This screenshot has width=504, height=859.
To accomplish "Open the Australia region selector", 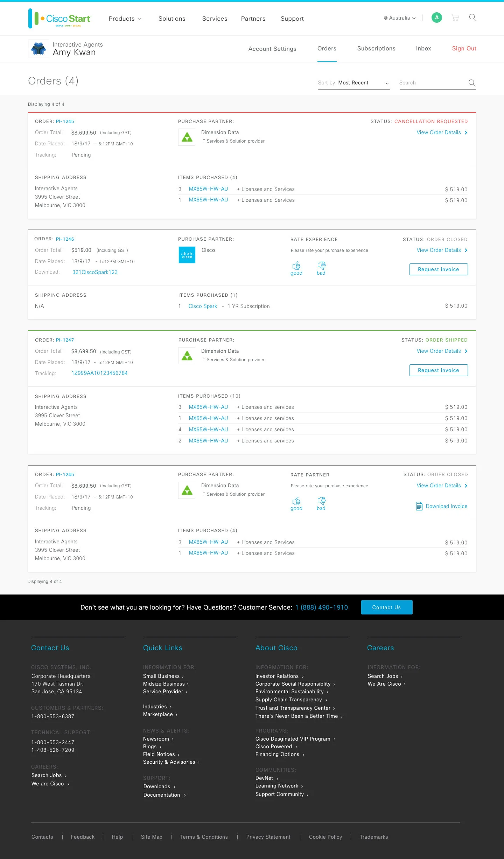I will tap(400, 18).
